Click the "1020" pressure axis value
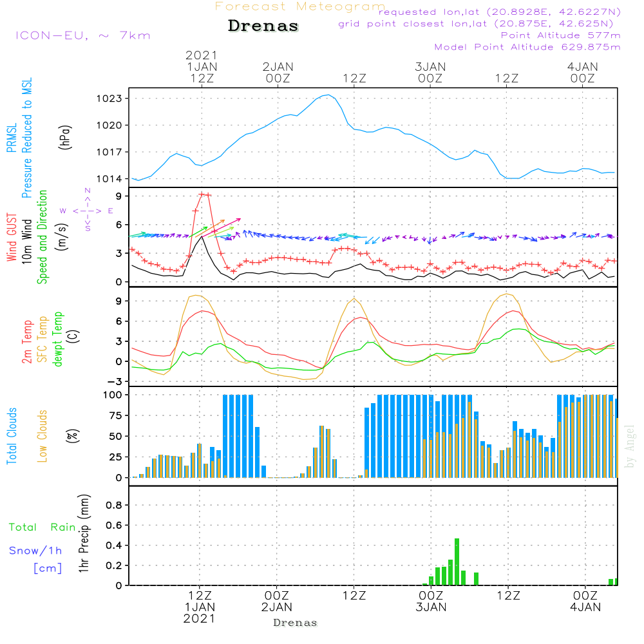The width and height of the screenshot is (644, 644). click(x=109, y=126)
